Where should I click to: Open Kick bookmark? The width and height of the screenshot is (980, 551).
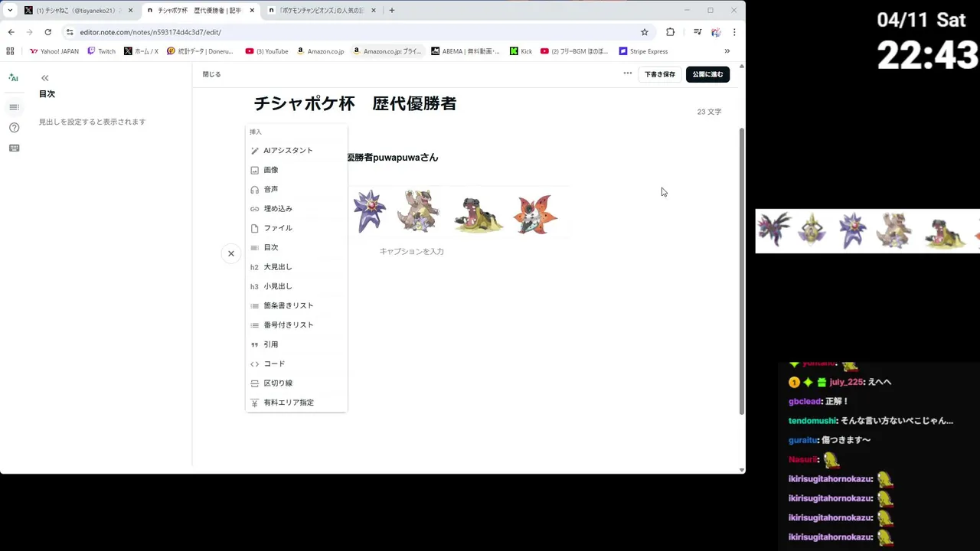point(520,51)
